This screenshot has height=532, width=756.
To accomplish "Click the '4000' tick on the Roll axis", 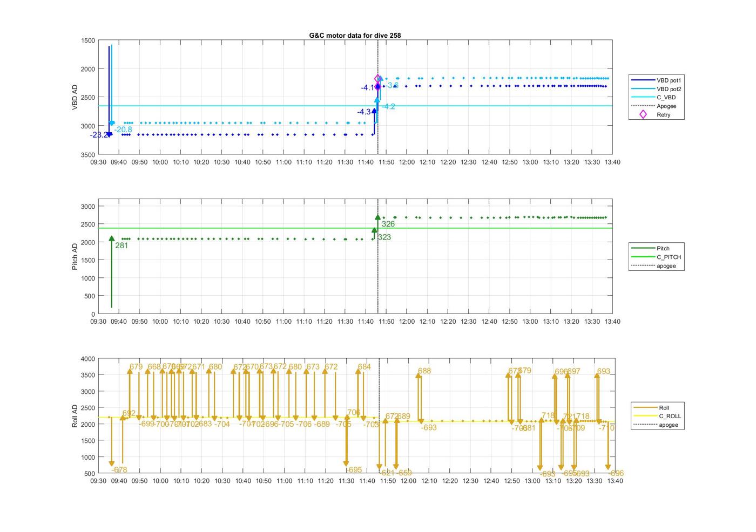I will 88,359.
